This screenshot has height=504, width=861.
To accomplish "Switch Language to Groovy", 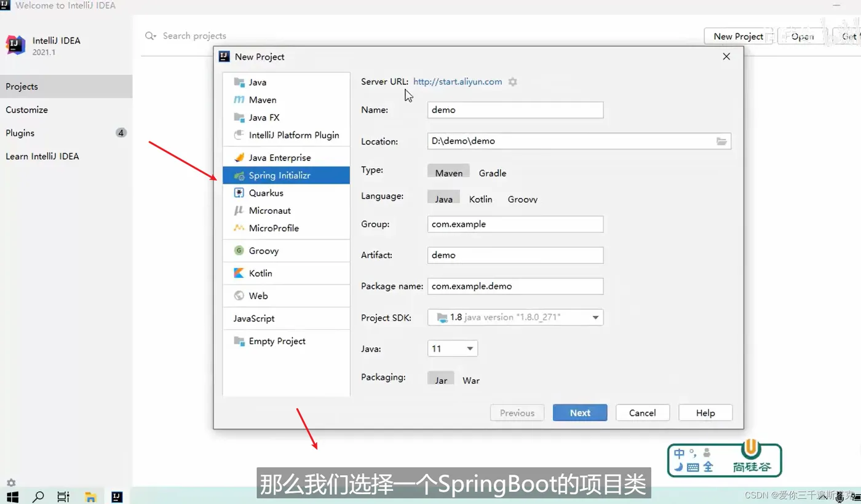I will [523, 199].
